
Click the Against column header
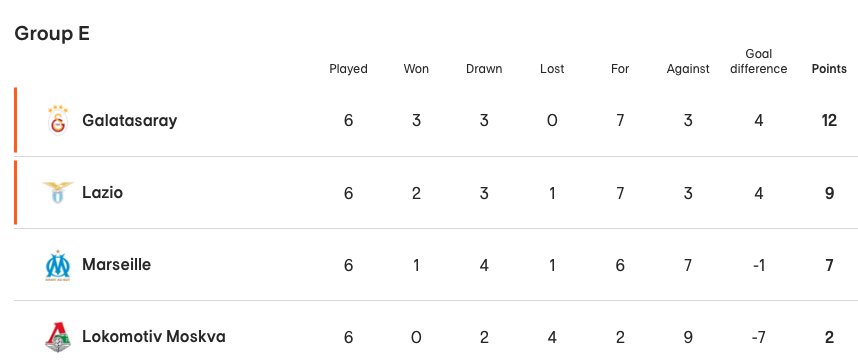tap(688, 69)
